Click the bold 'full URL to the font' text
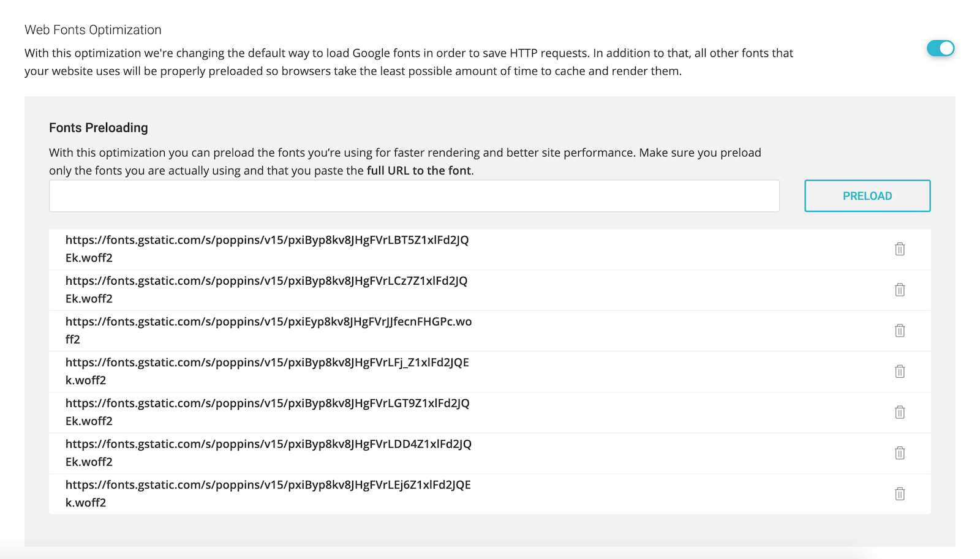This screenshot has height=559, width=980. pos(419,170)
